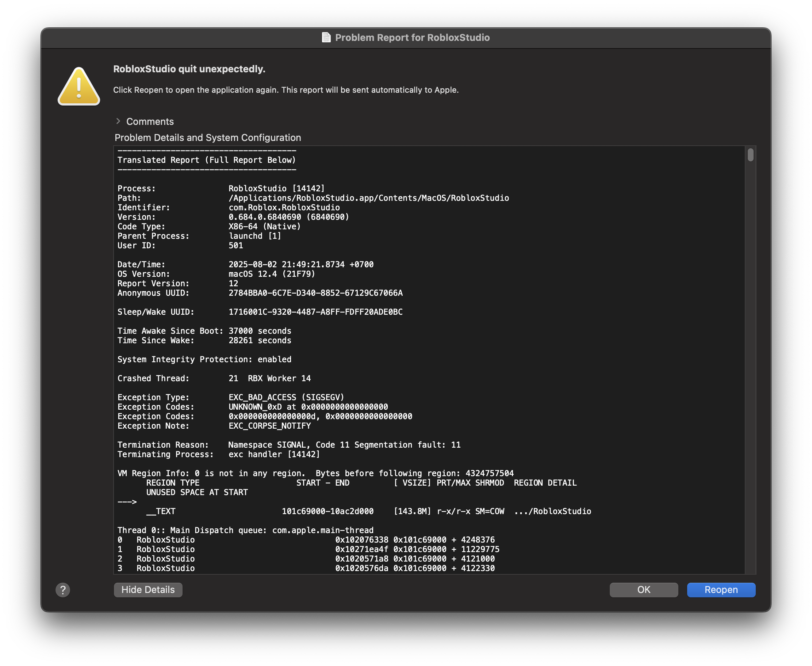Click the 'UNUSED SPACE AT START' line

click(x=197, y=492)
